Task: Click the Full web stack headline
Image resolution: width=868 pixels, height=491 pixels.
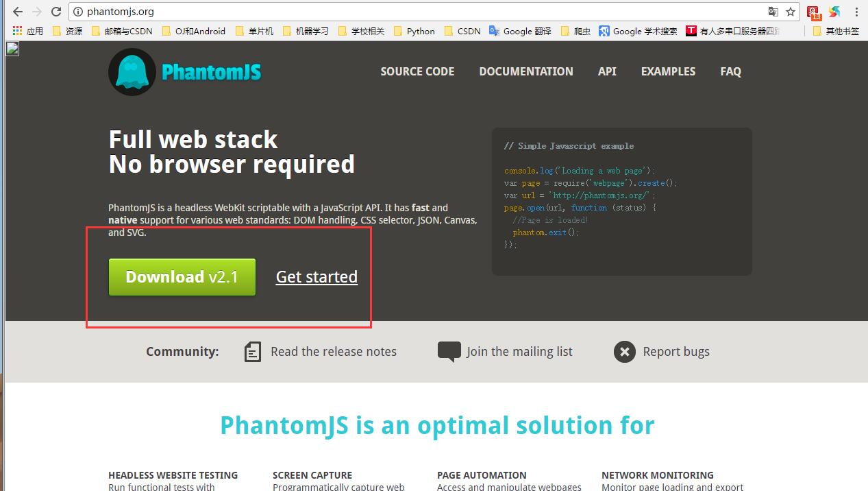Action: tap(193, 140)
